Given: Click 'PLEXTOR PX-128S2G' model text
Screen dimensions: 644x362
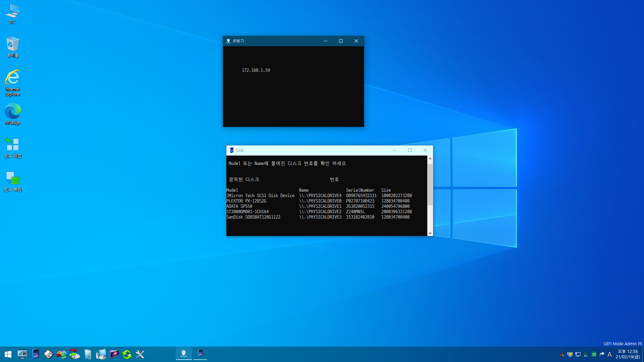Looking at the screenshot, I should coord(247,201).
